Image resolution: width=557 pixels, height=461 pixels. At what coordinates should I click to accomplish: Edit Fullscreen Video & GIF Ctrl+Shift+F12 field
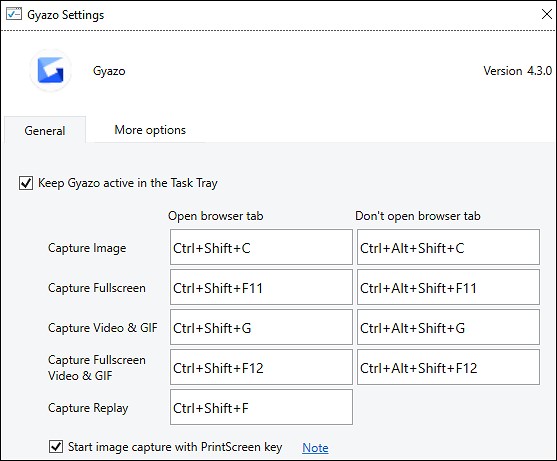point(261,367)
